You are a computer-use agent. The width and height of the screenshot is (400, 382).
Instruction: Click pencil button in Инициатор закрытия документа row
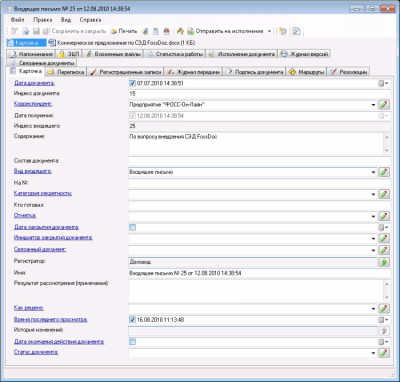point(384,238)
